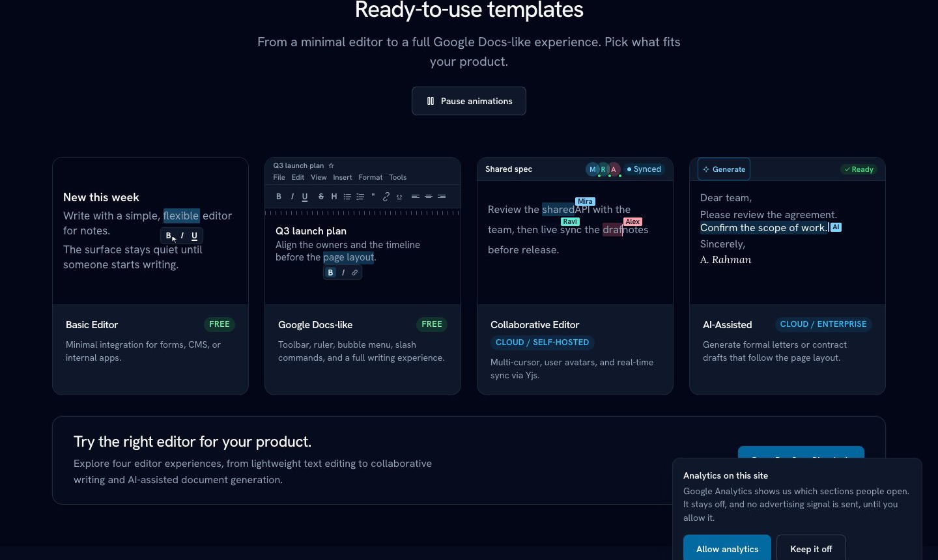Viewport: 938px width, 560px height.
Task: Click the Basic Editor card title
Action: click(92, 324)
